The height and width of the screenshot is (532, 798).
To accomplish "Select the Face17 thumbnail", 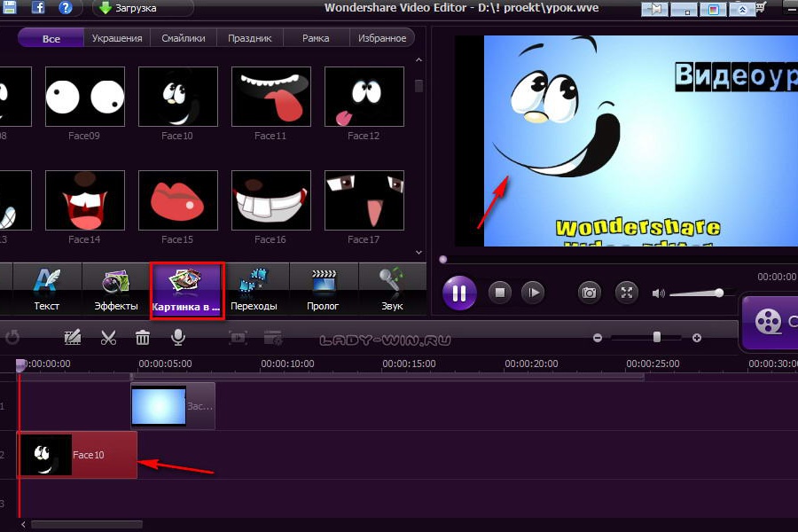I will (364, 200).
